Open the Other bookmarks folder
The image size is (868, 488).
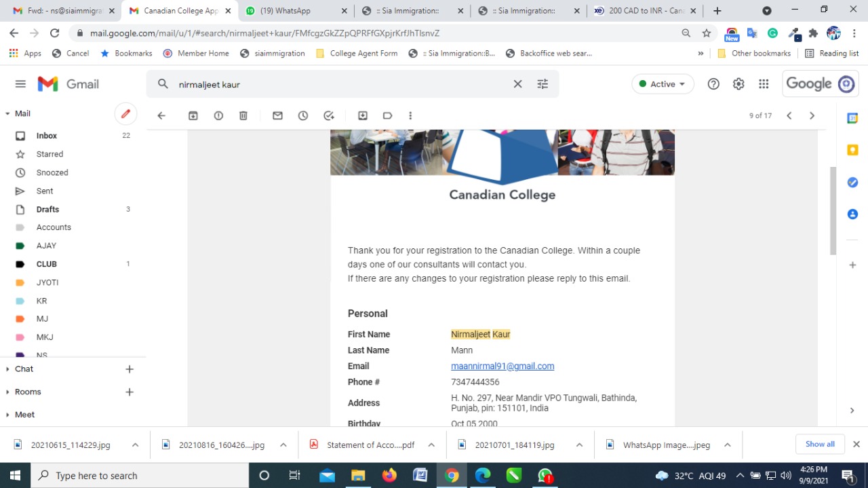(754, 53)
